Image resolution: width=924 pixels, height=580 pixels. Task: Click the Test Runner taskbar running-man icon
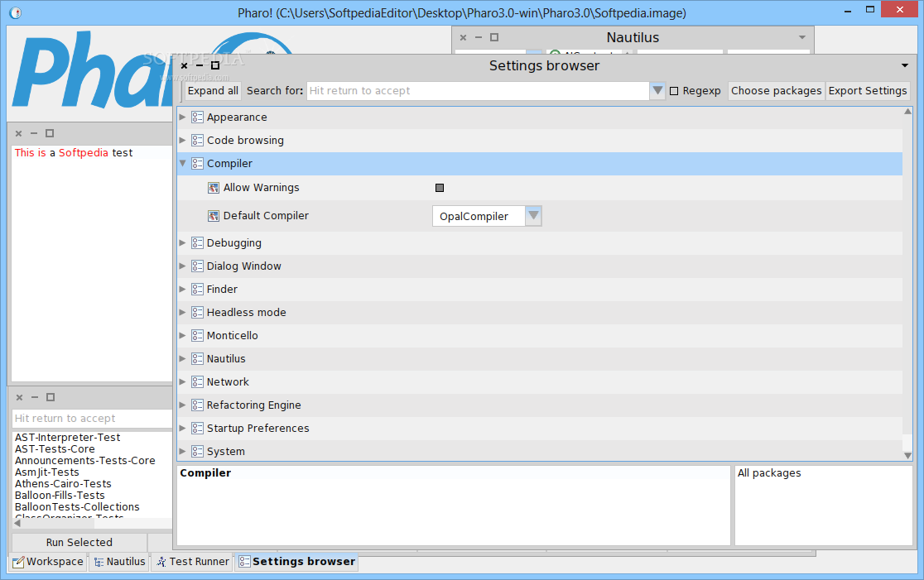coord(161,562)
